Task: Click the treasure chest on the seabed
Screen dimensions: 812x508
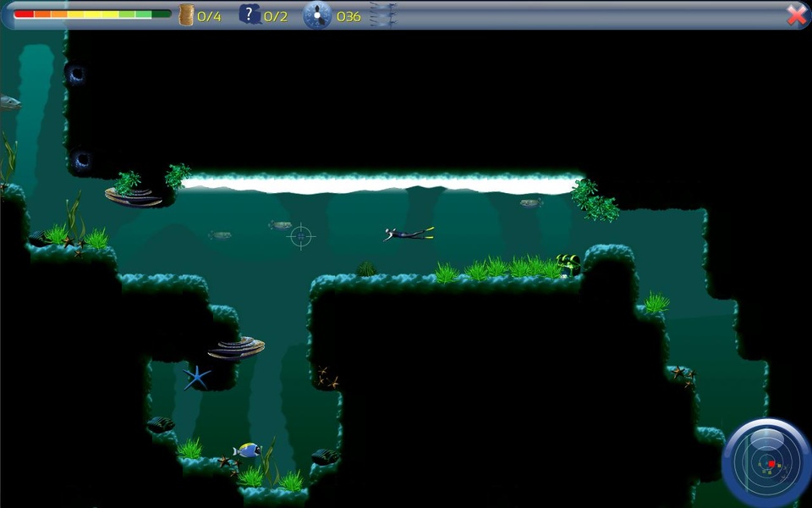Action: click(x=568, y=265)
